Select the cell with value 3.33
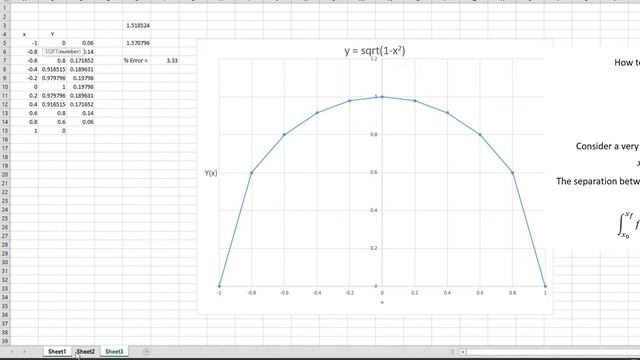Image resolution: width=640 pixels, height=360 pixels. [x=165, y=60]
